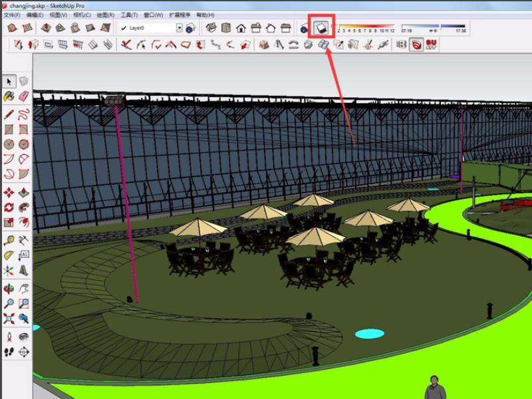
Task: Select the Zoom magnifier tool
Action: point(9,304)
